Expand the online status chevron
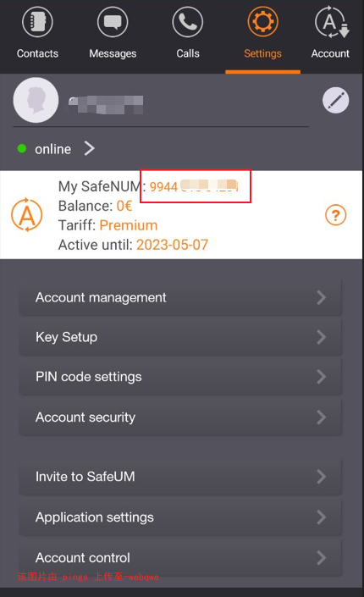364x597 pixels. [x=90, y=148]
